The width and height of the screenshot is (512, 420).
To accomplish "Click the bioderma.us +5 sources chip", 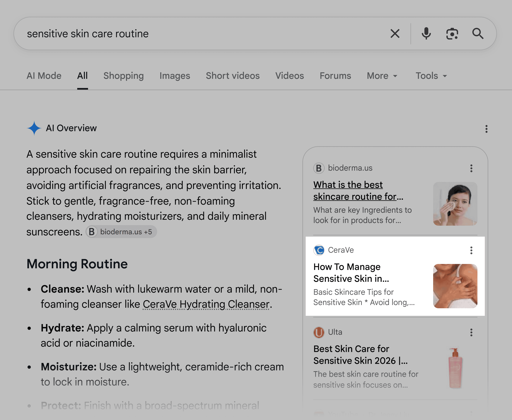I will click(121, 232).
